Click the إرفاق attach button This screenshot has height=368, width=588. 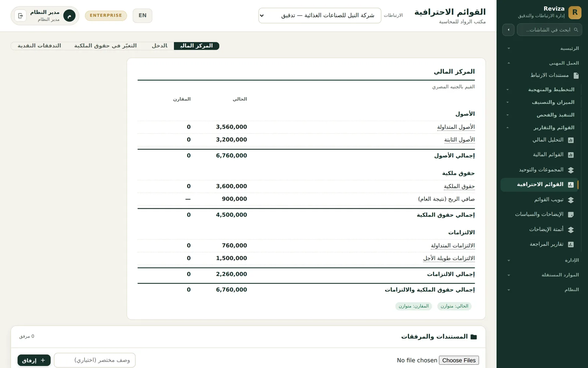(x=34, y=360)
